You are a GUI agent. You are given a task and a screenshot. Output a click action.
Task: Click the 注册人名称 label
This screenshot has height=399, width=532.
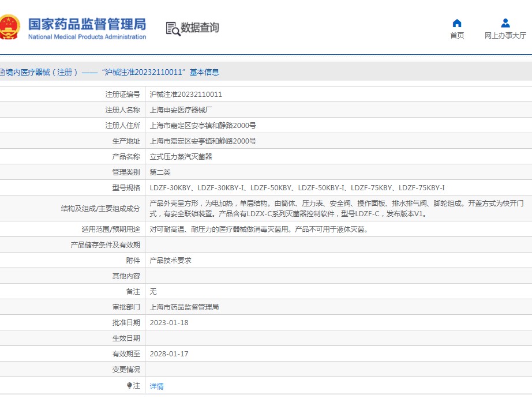tap(122, 110)
